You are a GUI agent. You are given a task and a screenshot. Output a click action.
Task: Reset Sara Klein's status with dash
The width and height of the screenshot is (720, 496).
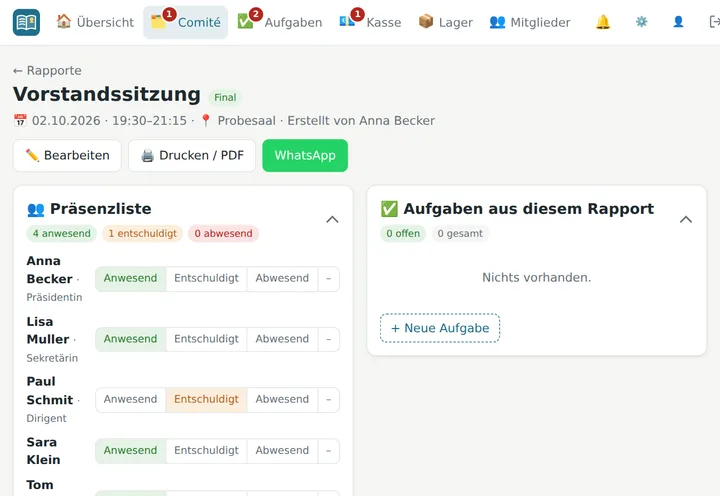(329, 451)
